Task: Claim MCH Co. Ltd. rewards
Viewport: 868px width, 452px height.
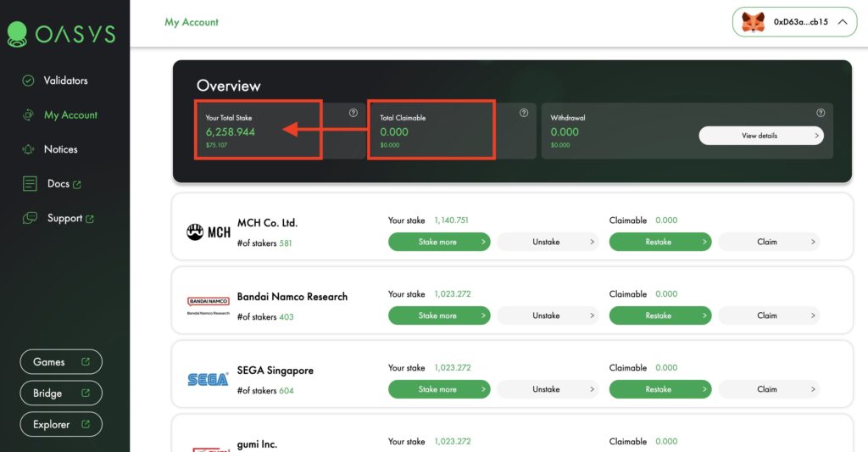Action: point(769,242)
